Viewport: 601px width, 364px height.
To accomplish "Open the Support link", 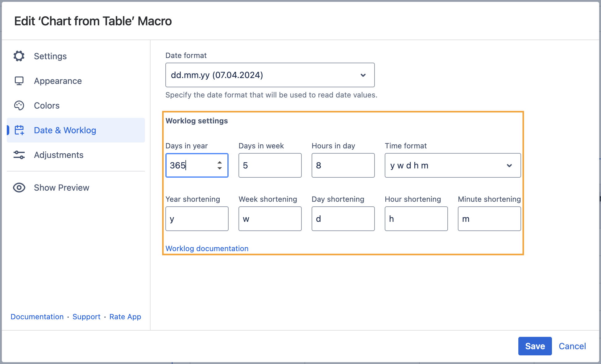I will (x=86, y=317).
